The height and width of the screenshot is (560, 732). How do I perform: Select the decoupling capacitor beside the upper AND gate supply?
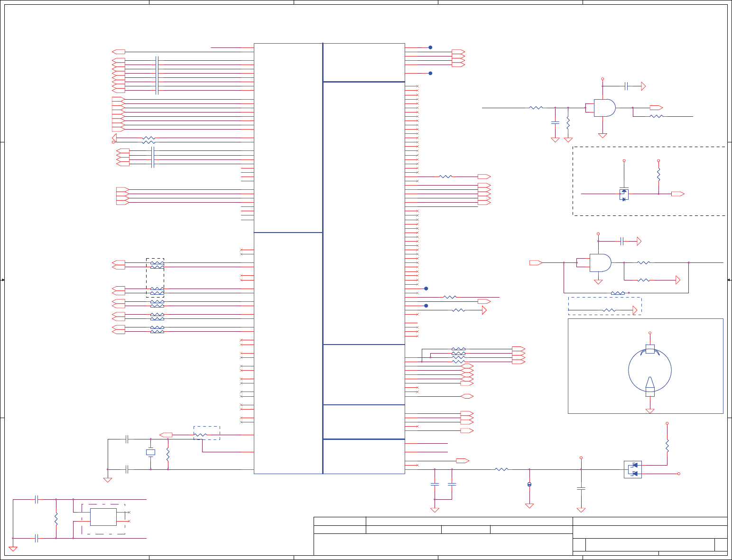(627, 86)
